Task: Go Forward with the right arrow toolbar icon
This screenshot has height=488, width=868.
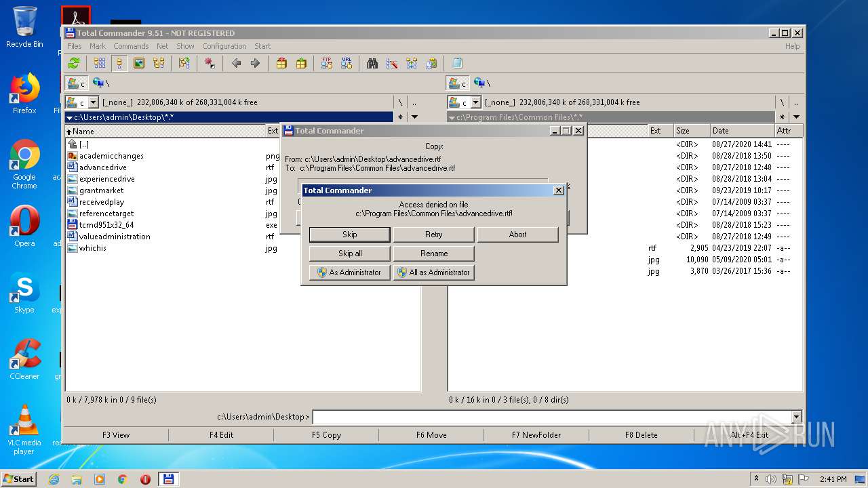Action: click(255, 63)
